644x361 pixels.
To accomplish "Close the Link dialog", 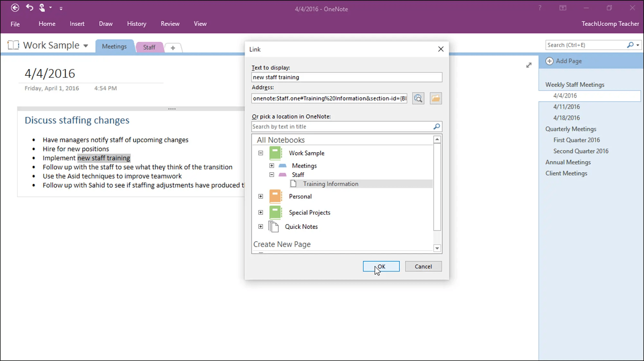I will pos(441,49).
